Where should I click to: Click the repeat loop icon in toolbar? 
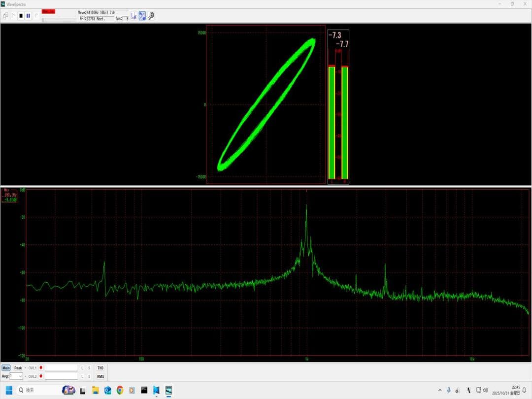point(36,16)
